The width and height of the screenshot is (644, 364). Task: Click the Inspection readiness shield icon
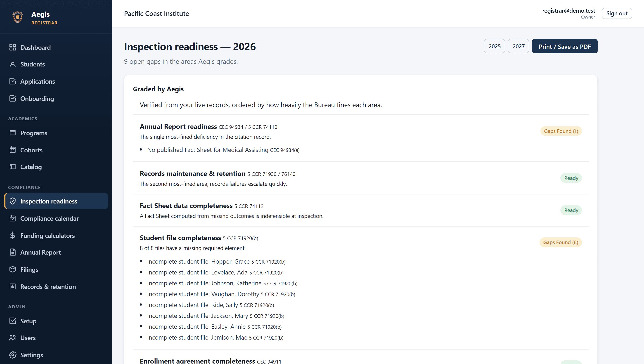coord(12,201)
